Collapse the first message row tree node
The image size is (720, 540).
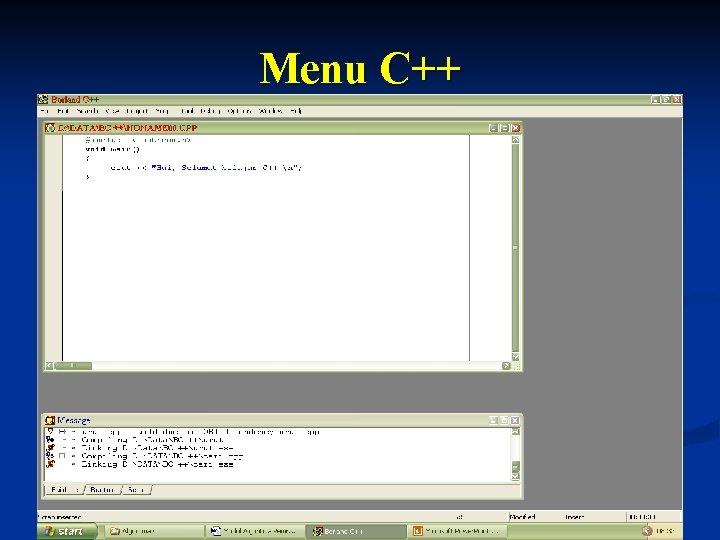coord(62,432)
